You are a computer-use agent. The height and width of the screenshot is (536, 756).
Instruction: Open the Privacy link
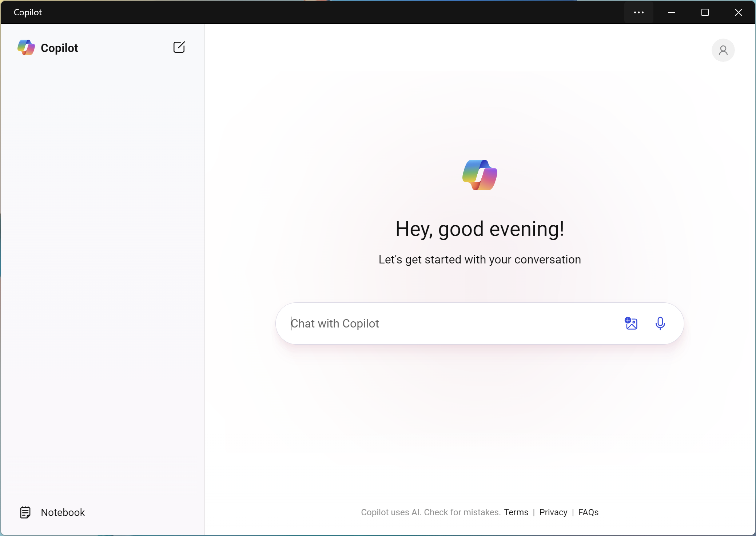[x=553, y=512]
